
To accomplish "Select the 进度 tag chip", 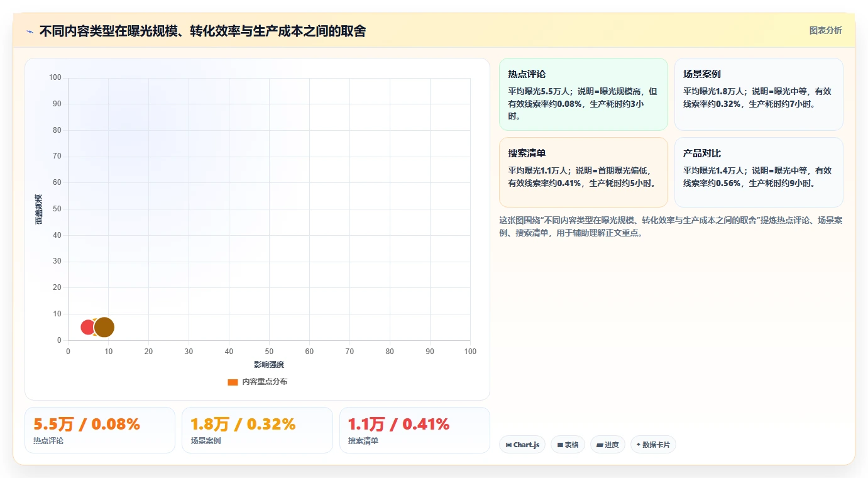I will point(608,445).
